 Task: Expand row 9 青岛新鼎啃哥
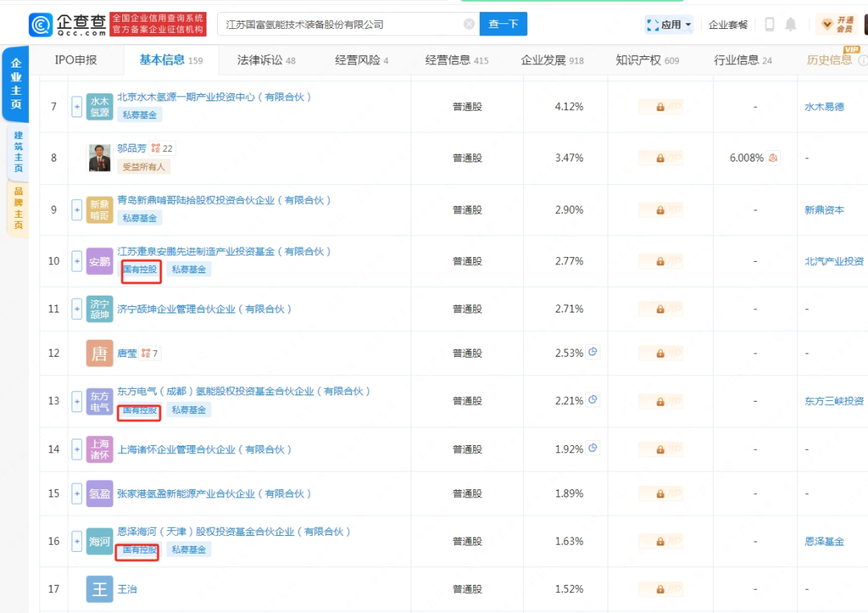point(77,210)
